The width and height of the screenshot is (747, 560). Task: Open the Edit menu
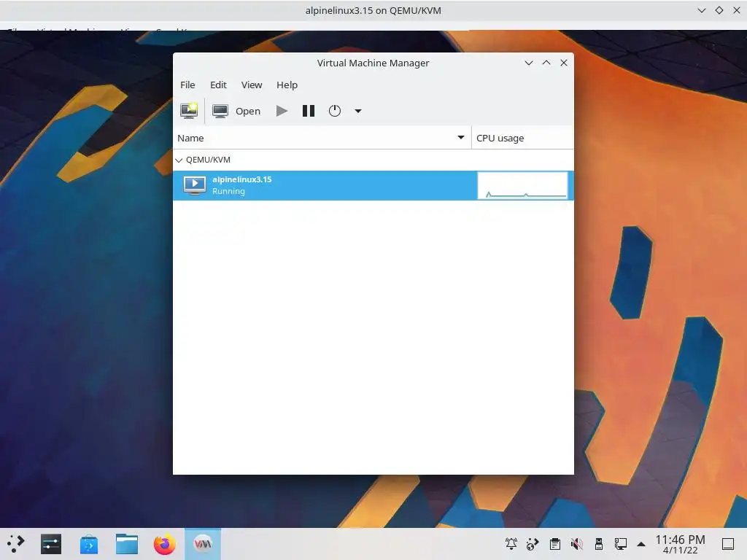pyautogui.click(x=218, y=85)
